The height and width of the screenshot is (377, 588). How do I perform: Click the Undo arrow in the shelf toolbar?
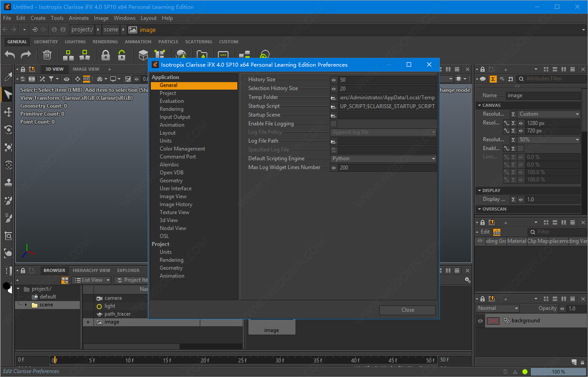pyautogui.click(x=10, y=55)
